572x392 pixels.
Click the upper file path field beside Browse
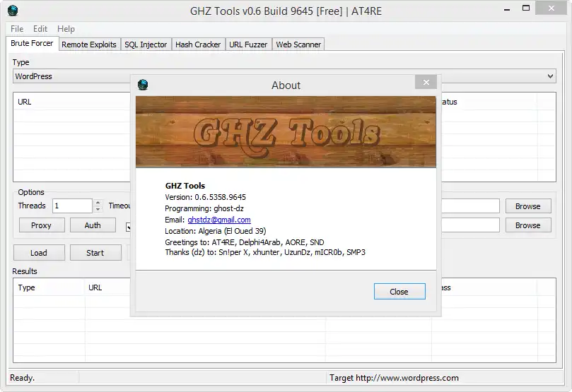pos(470,206)
